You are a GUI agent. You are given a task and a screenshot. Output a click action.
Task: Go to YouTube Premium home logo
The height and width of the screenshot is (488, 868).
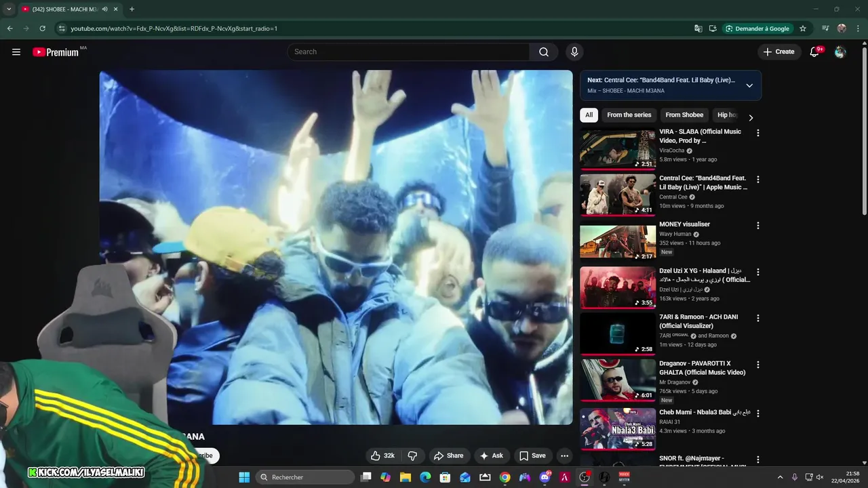tap(56, 52)
